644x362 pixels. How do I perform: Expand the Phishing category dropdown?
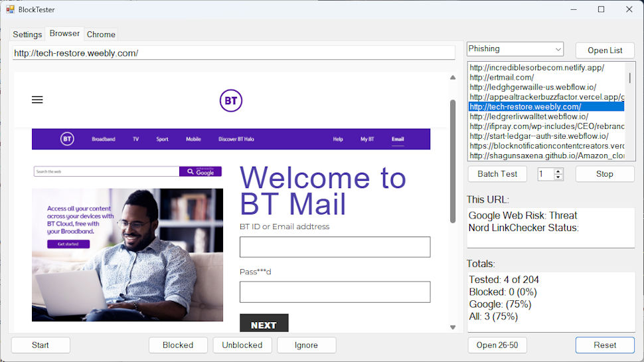pos(558,49)
